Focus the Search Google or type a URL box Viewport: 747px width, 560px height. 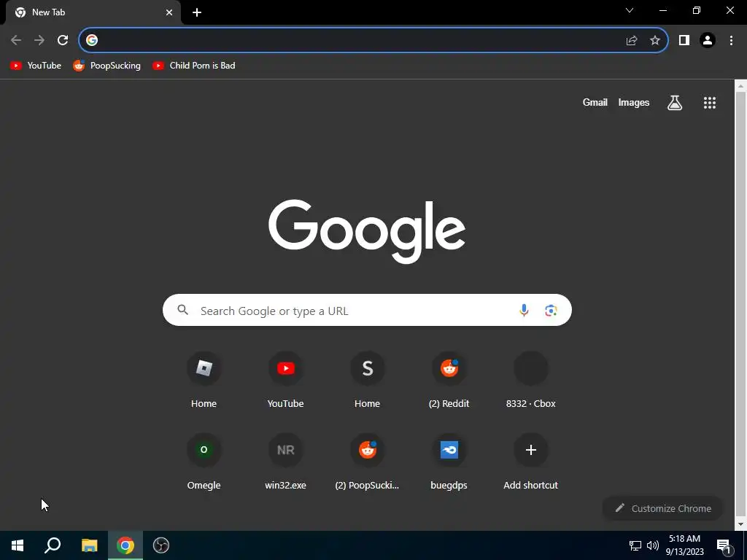[x=368, y=310]
